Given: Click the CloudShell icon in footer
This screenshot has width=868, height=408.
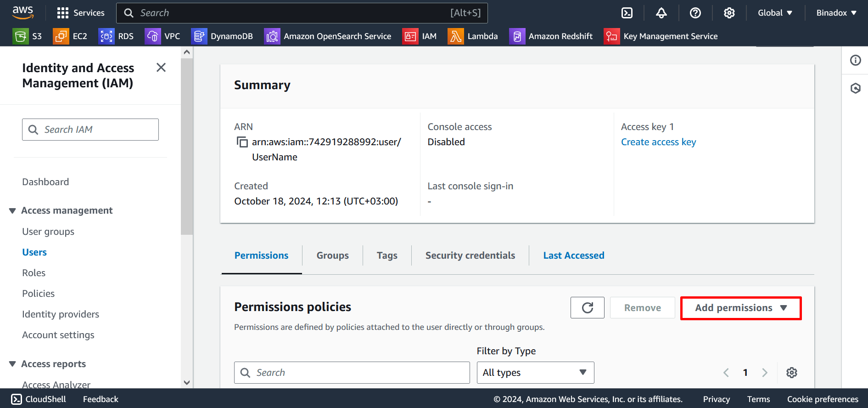Looking at the screenshot, I should point(17,399).
